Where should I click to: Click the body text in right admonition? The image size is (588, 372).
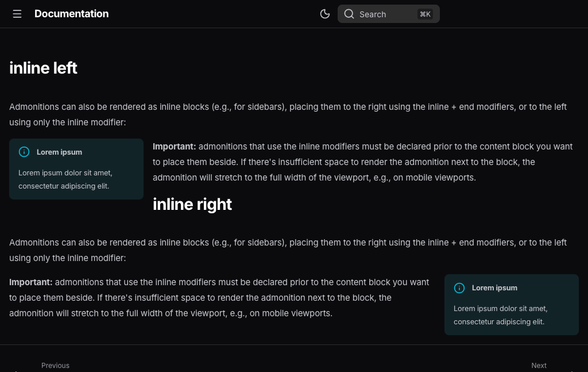tap(500, 315)
